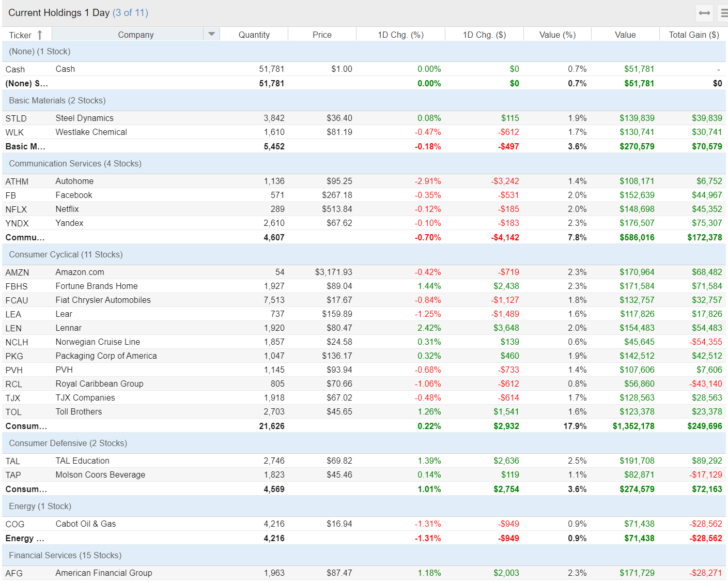Click the company name Molson Coors Beverage

click(x=101, y=474)
